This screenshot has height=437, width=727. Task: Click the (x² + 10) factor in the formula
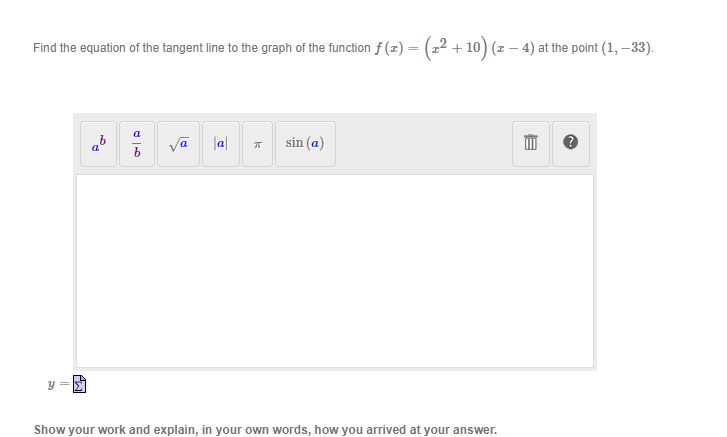click(x=456, y=48)
